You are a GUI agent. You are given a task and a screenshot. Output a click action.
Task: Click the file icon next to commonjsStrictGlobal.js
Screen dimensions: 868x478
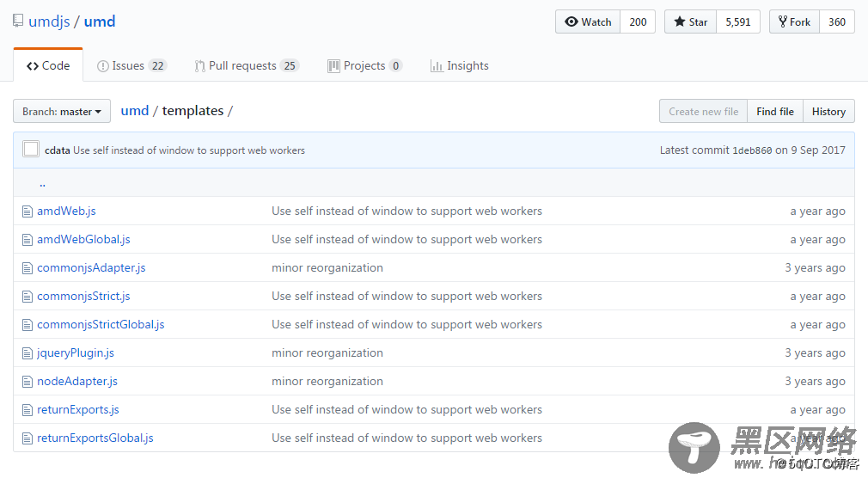pos(28,325)
